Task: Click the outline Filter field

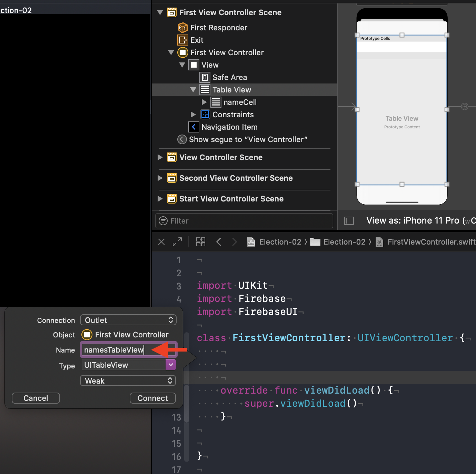Action: click(x=244, y=221)
